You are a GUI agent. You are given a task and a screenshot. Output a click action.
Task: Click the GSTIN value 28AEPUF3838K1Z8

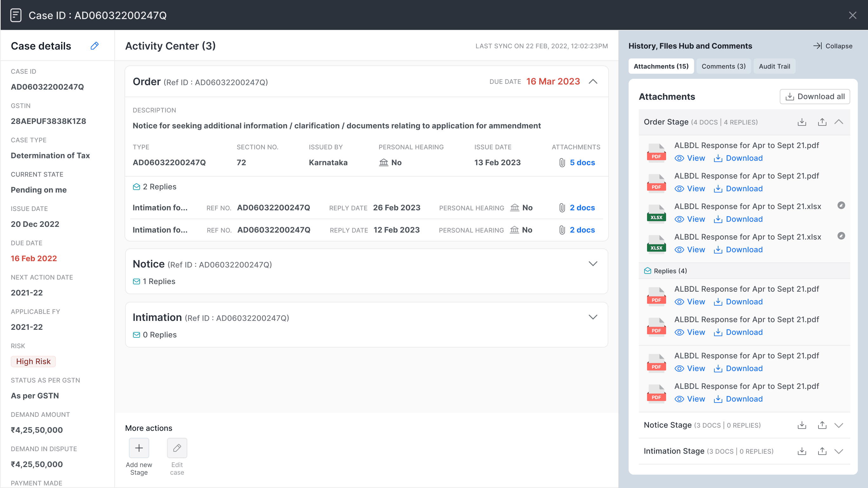[49, 121]
